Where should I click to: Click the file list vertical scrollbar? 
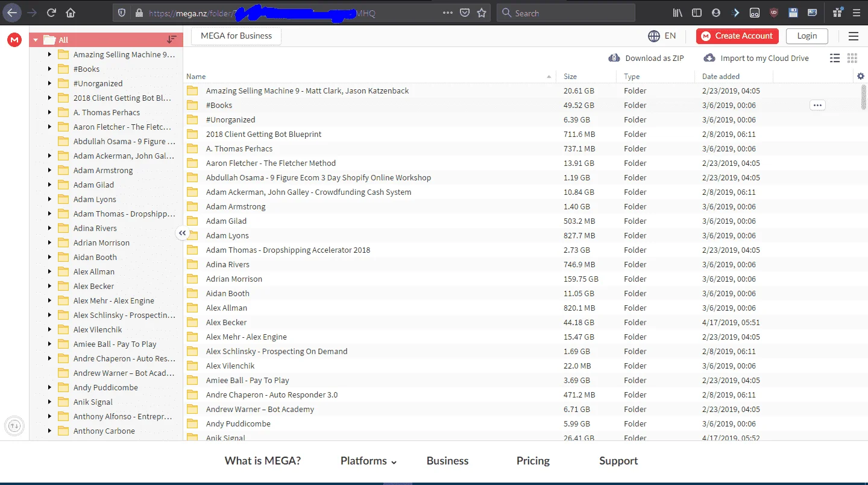pos(864,97)
